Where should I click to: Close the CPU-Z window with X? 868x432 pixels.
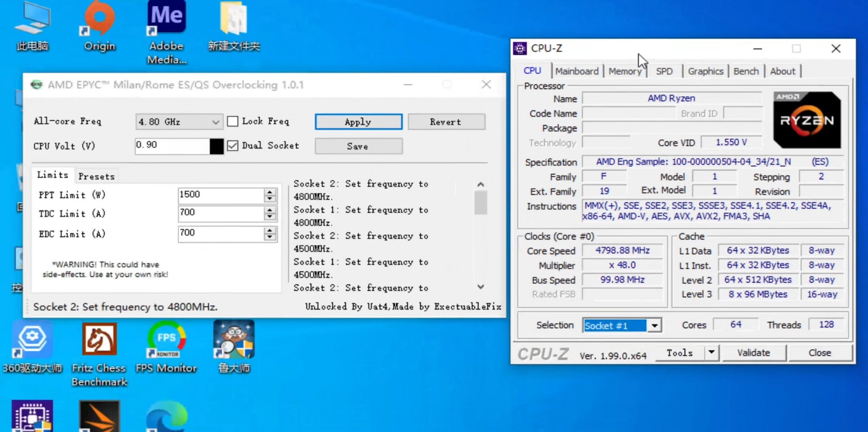pyautogui.click(x=836, y=49)
